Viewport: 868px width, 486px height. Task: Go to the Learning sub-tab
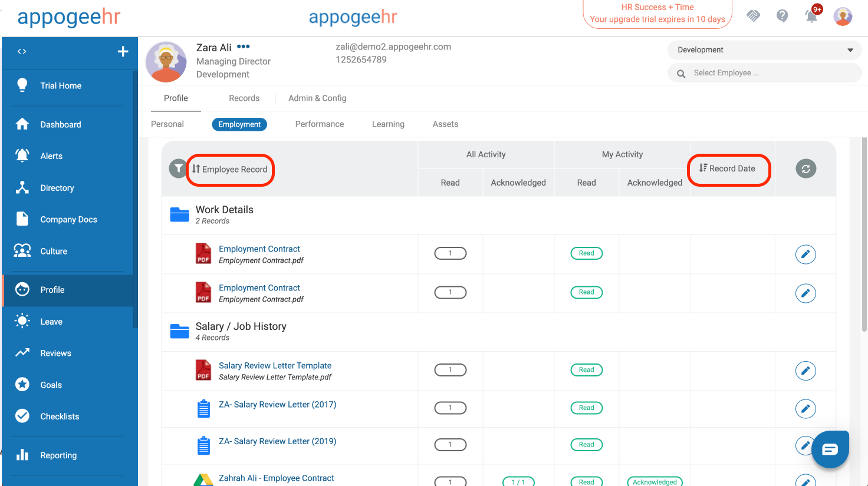pyautogui.click(x=388, y=124)
